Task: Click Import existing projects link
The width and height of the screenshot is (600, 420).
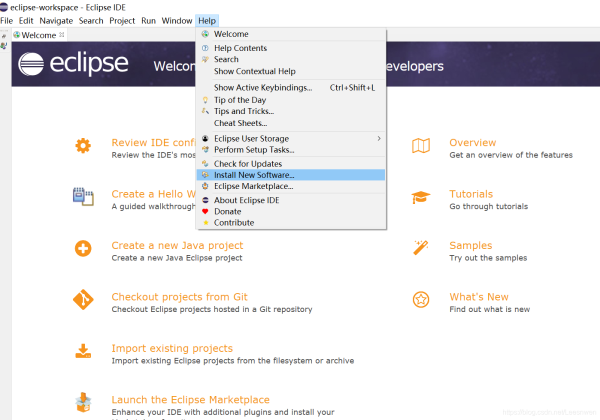Action: (172, 348)
